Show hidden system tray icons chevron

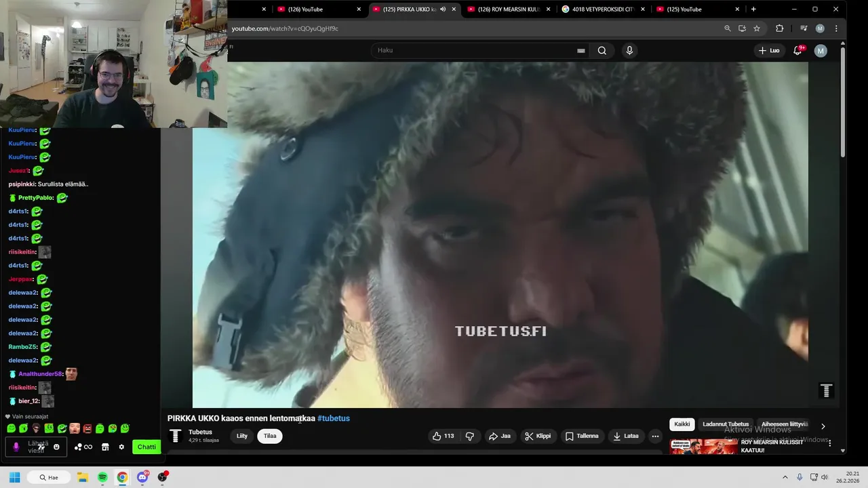[785, 477]
